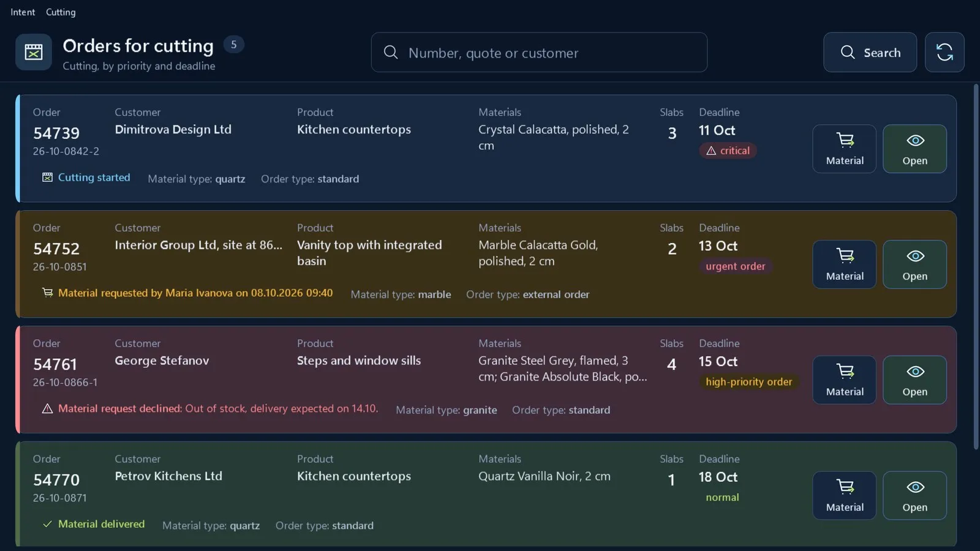Select customer Petrov Kitchens Ltd
980x551 pixels.
click(x=168, y=476)
